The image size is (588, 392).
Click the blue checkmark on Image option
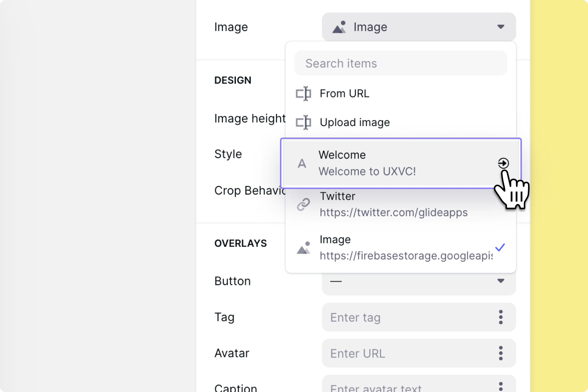click(500, 247)
